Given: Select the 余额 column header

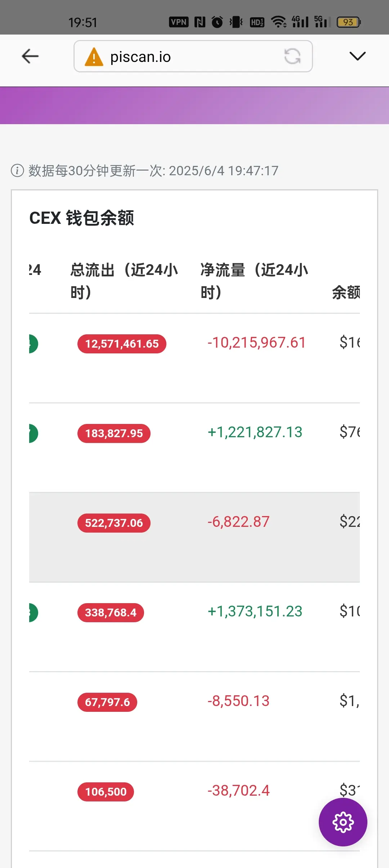Looking at the screenshot, I should point(346,292).
